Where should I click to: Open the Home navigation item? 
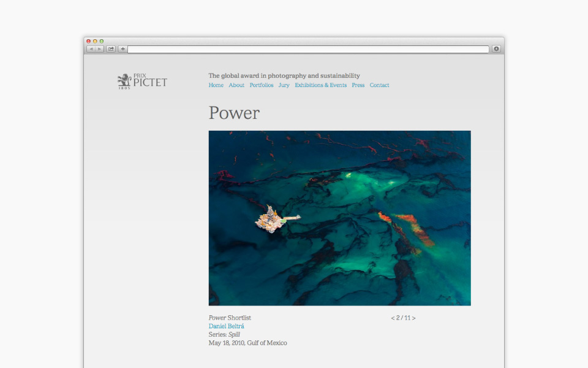(216, 85)
